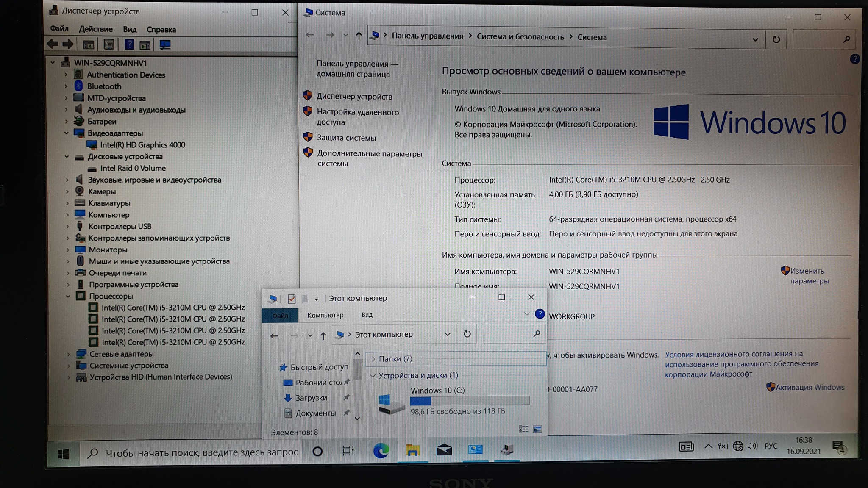Viewport: 868px width, 488px height.
Task: Click the back arrow in Device Manager toolbar
Action: point(53,44)
